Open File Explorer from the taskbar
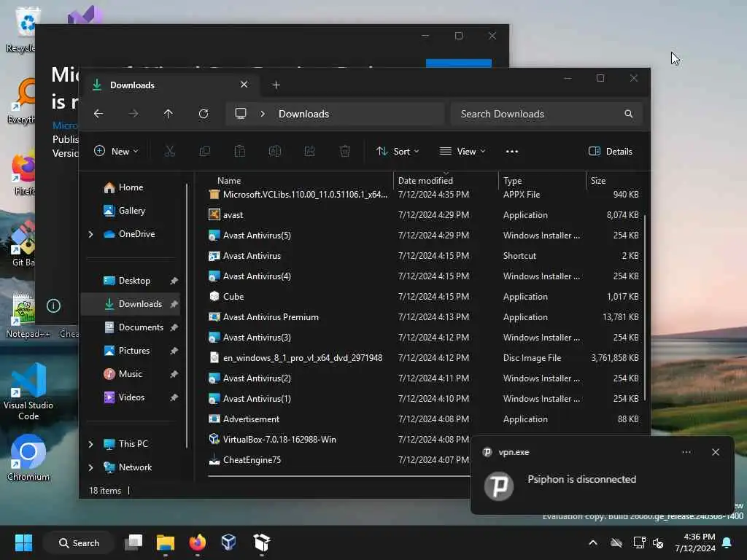Screen dimensions: 747x560 [166, 542]
